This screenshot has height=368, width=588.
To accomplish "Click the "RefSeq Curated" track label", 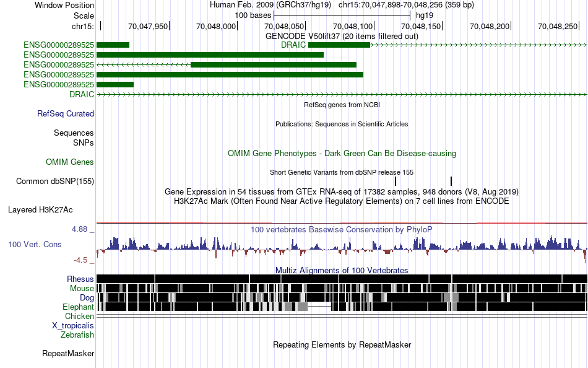I will click(65, 113).
